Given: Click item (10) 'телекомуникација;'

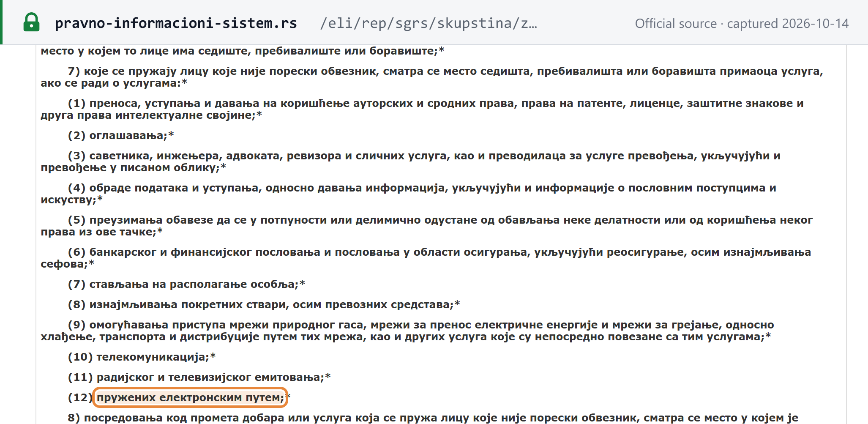Looking at the screenshot, I should (x=142, y=357).
